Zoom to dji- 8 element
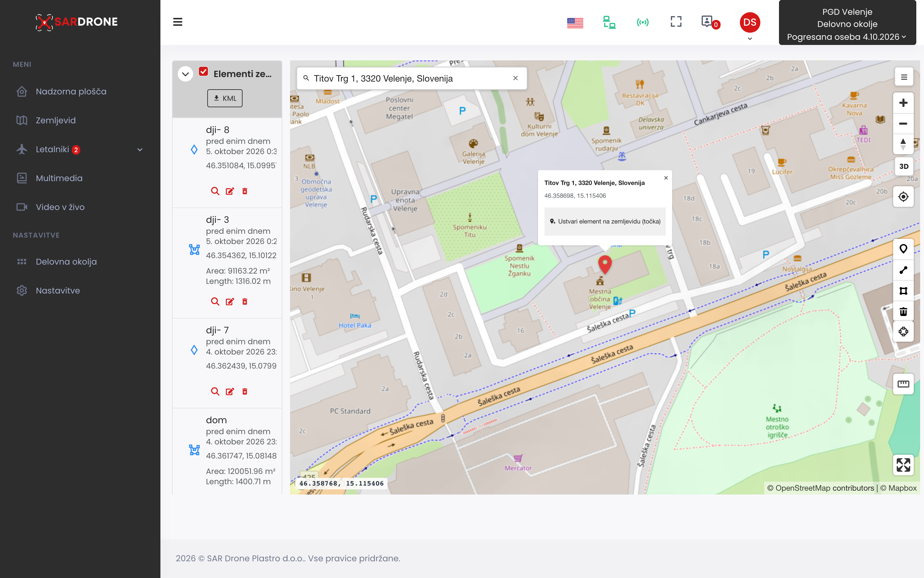This screenshot has height=578, width=924. click(x=215, y=191)
